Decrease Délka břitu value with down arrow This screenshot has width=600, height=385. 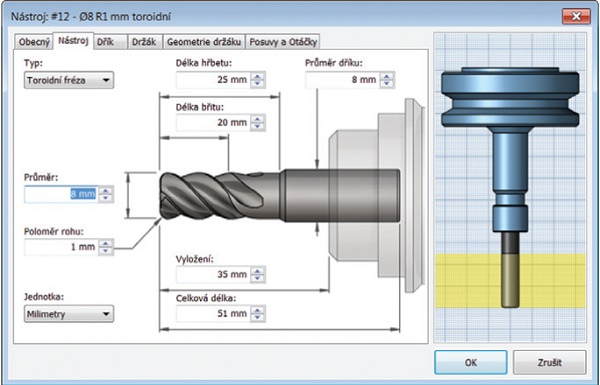coord(258,127)
